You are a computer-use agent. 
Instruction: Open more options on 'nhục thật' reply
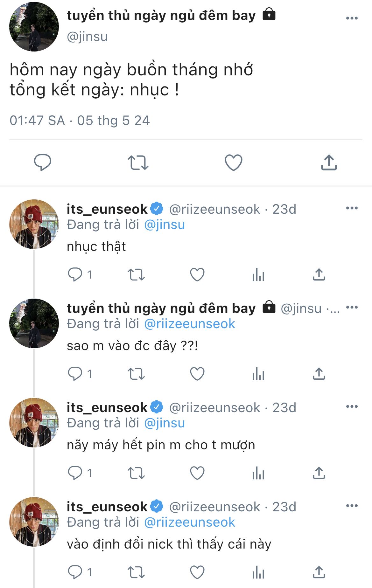click(x=352, y=208)
